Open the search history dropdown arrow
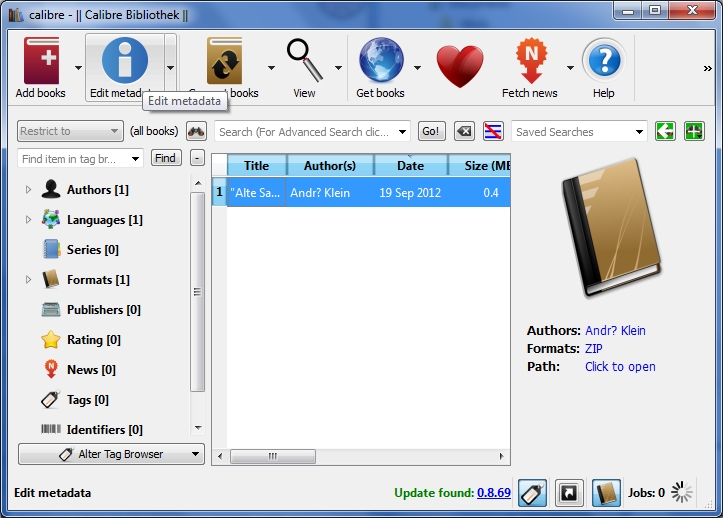This screenshot has height=518, width=723. [403, 132]
